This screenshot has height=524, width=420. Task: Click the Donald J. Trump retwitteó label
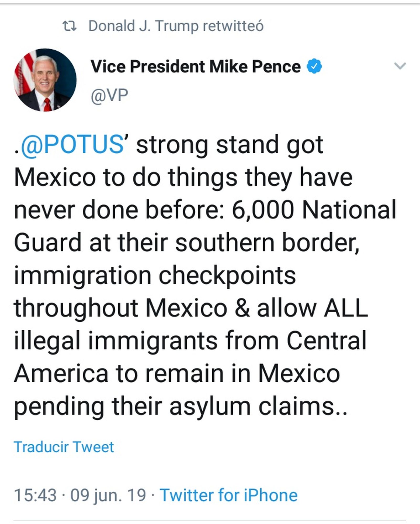[175, 25]
